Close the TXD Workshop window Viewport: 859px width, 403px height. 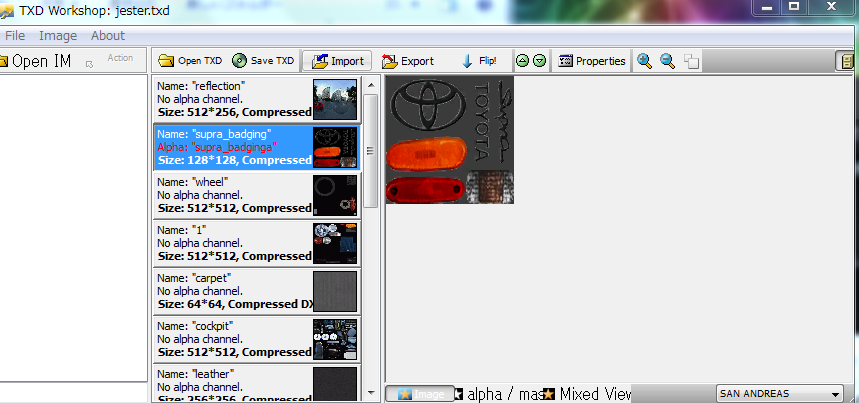coord(832,7)
